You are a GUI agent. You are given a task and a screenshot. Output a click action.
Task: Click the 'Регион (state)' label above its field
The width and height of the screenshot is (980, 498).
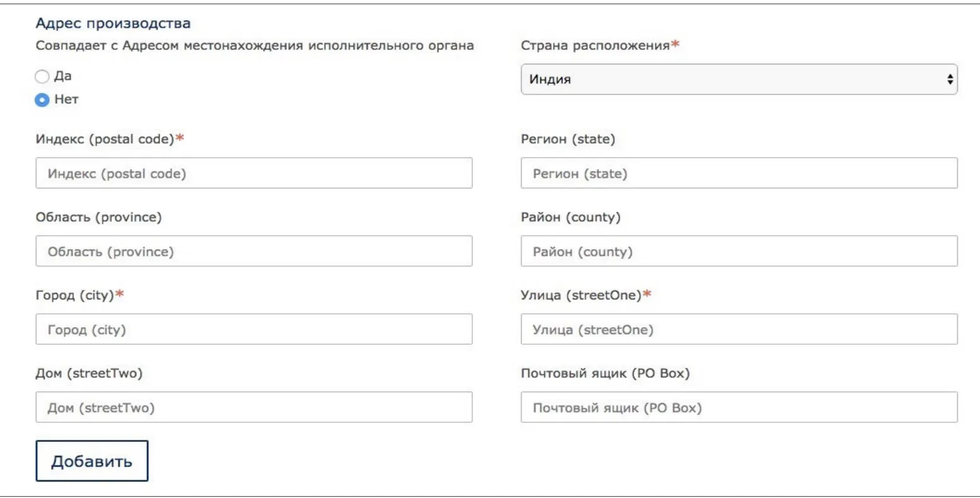point(568,139)
